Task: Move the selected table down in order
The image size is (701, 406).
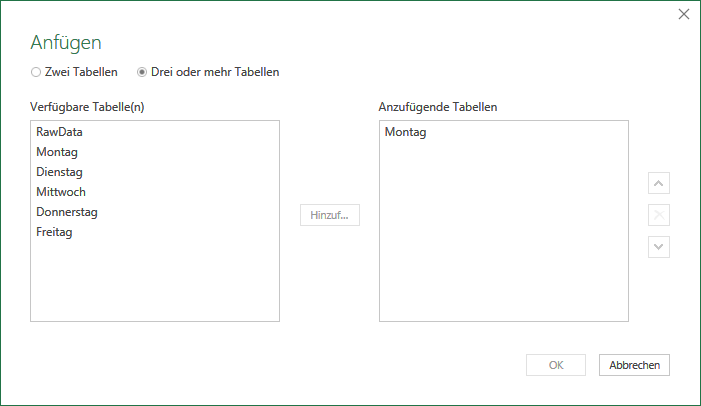Action: click(x=659, y=247)
